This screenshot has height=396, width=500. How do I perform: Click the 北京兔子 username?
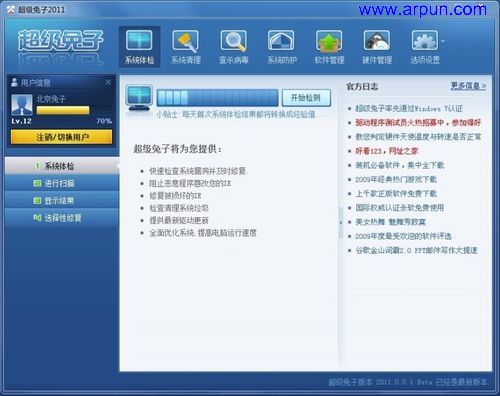(x=51, y=99)
